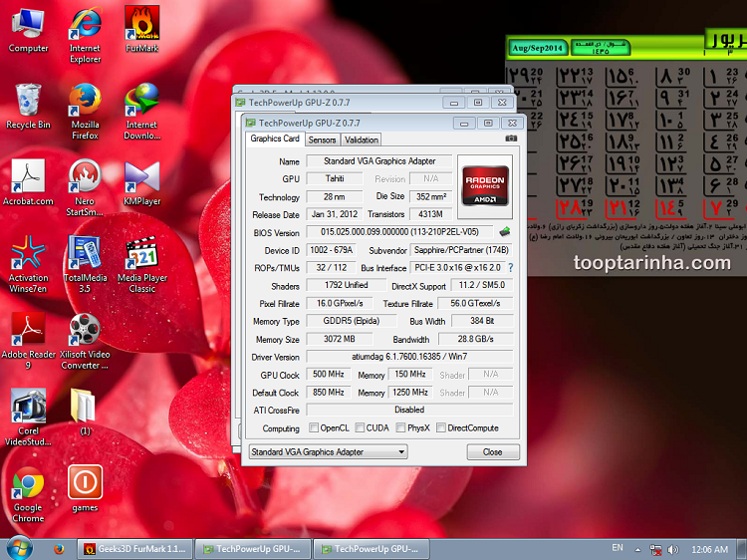Click the Release Date value Jan 31, 2012
This screenshot has width=747, height=560.
pyautogui.click(x=335, y=214)
